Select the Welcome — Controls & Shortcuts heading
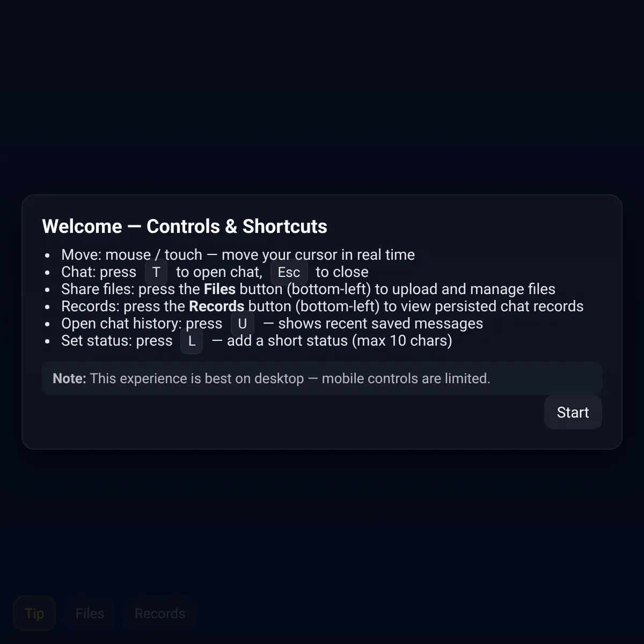Viewport: 644px width, 644px height. tap(185, 226)
